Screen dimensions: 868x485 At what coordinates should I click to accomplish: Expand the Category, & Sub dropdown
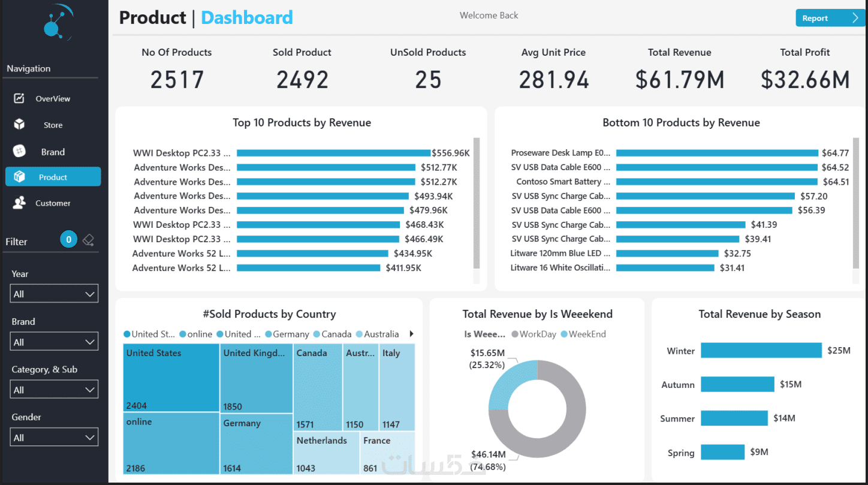(54, 390)
